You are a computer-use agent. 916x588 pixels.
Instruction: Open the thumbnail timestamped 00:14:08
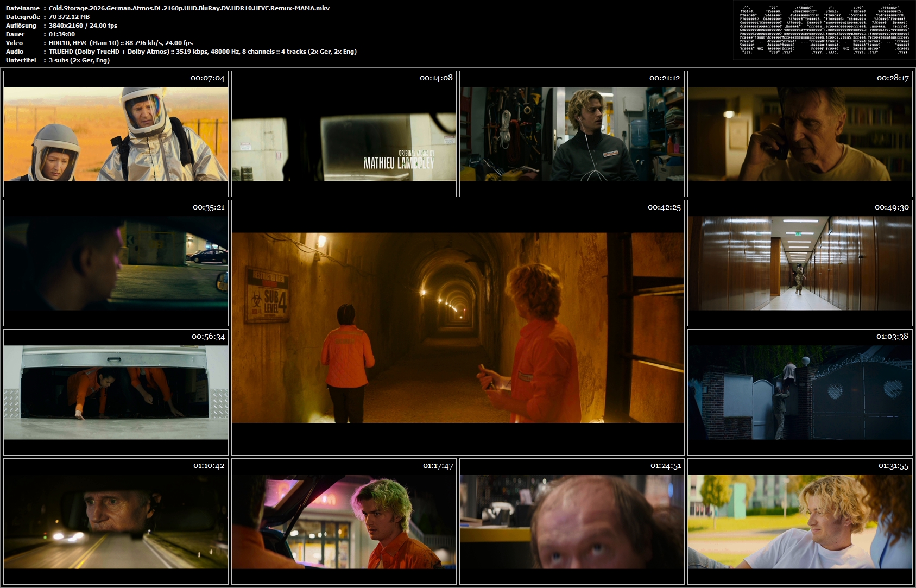[344, 134]
